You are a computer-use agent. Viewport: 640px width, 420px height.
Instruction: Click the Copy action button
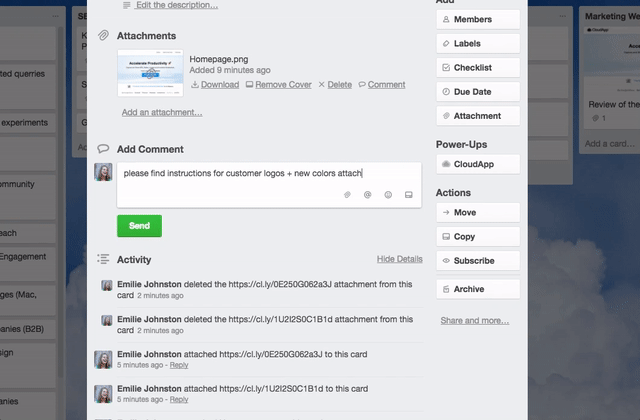pos(477,237)
